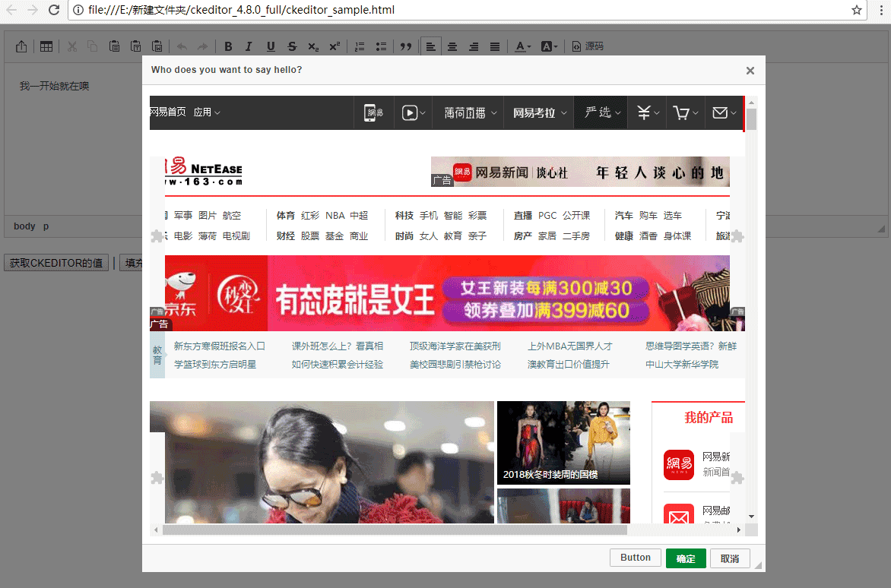Open the browser three-dot menu
The height and width of the screenshot is (588, 891).
click(881, 10)
